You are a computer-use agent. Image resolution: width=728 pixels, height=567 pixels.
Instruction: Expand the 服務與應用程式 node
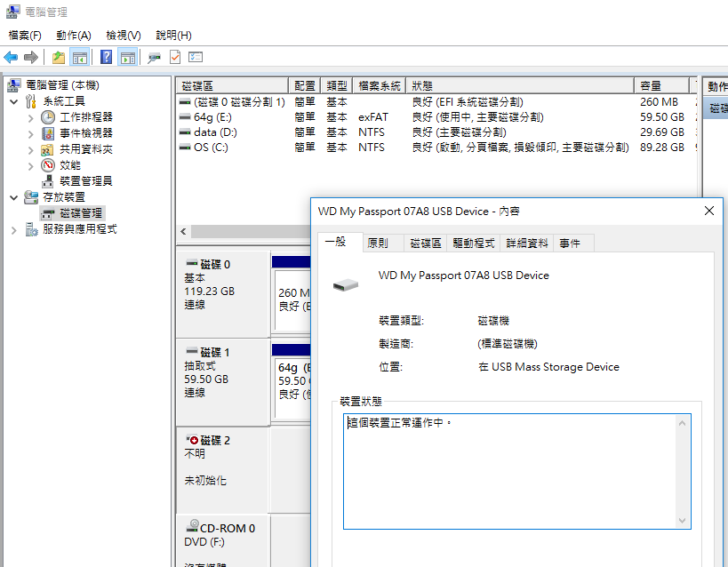(x=14, y=229)
